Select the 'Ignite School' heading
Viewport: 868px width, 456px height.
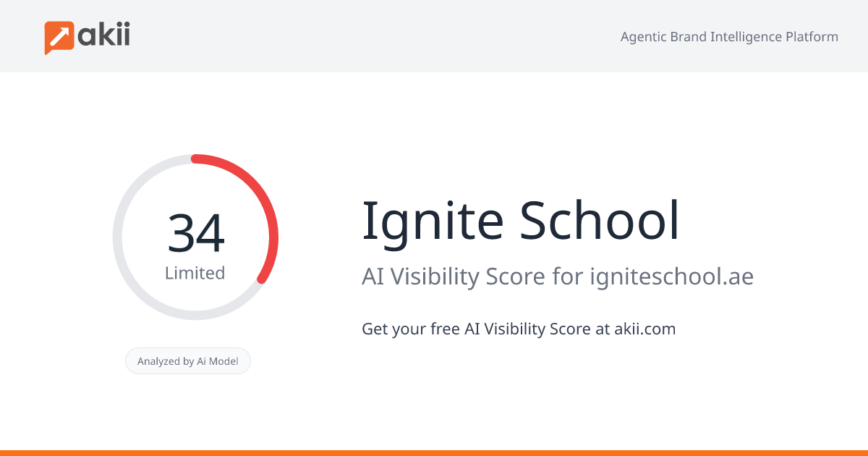[521, 221]
